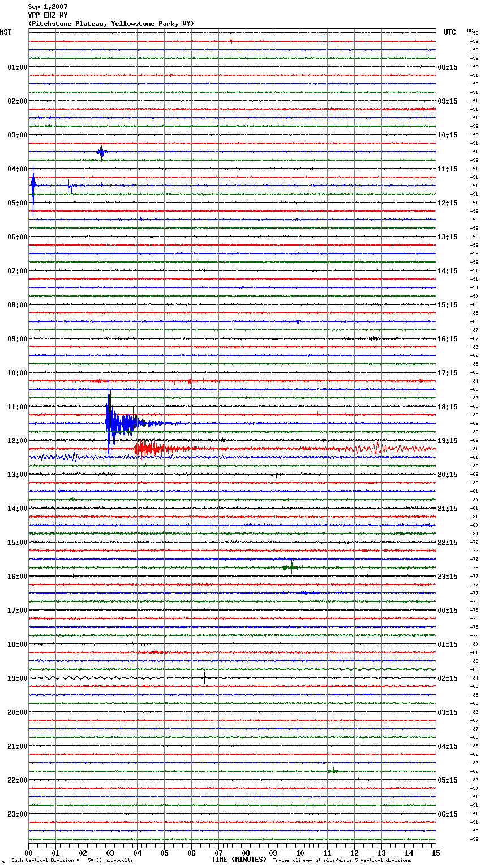Click the 'TIME (MINUTES)' axis title
This screenshot has height=868, width=481.
tap(239, 860)
